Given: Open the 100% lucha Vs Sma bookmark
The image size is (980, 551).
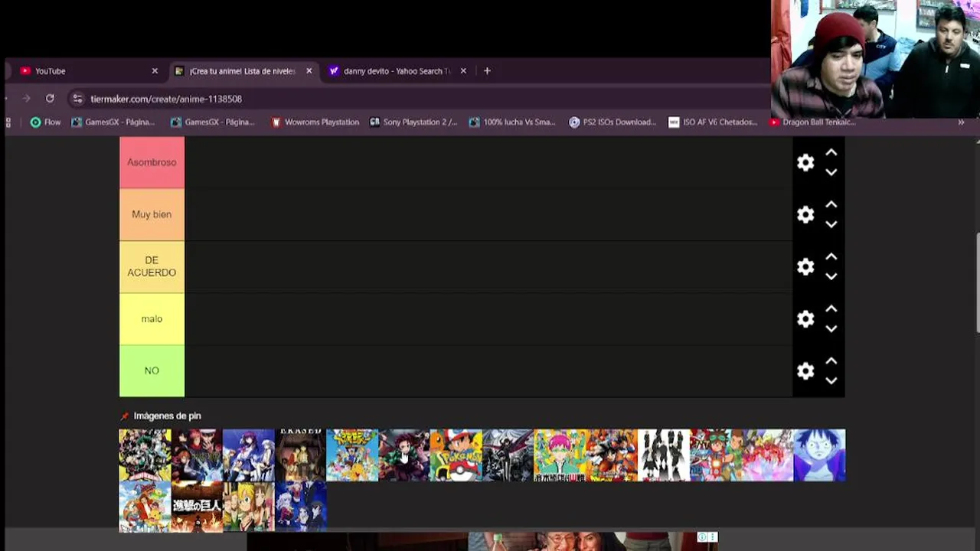Looking at the screenshot, I should (x=512, y=122).
